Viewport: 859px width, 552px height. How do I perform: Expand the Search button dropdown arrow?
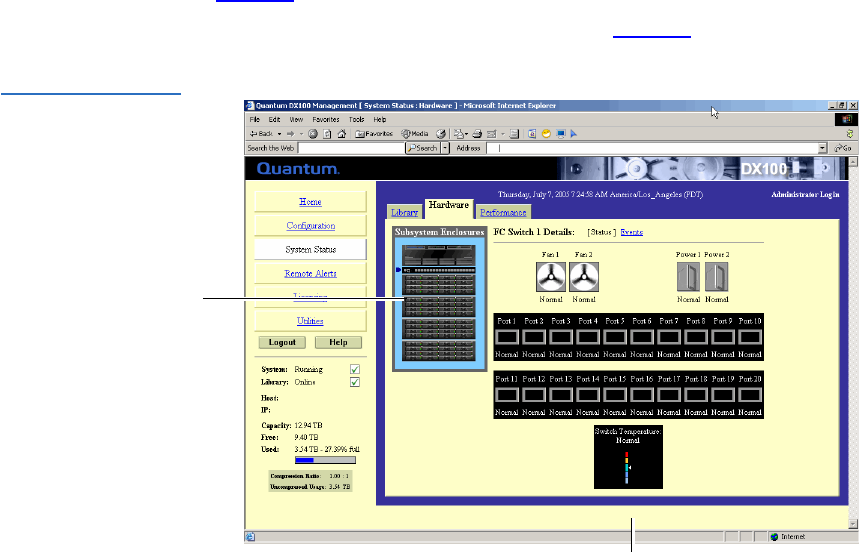[445, 148]
